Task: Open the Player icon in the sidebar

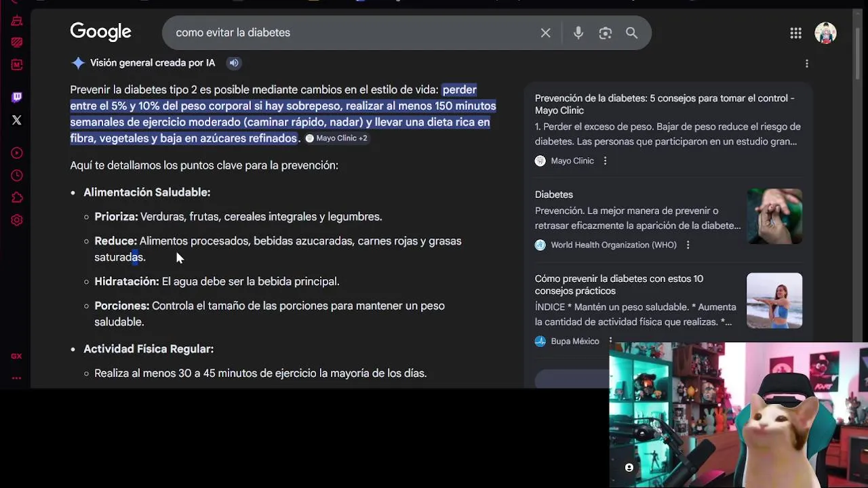Action: coord(17,153)
